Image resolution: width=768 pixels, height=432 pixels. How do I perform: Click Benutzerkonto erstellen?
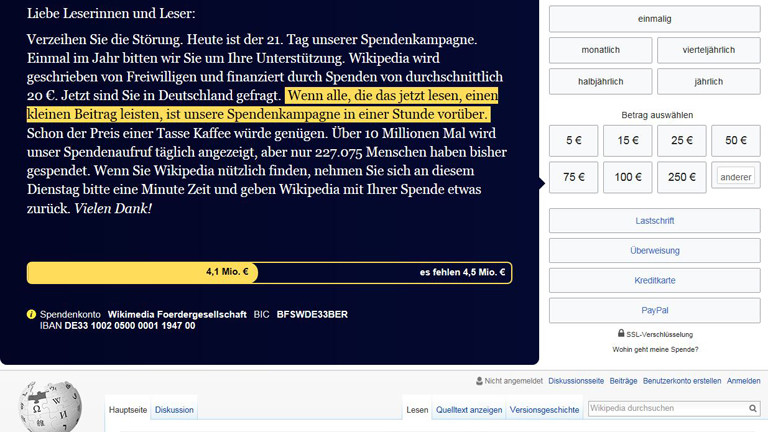[682, 381]
